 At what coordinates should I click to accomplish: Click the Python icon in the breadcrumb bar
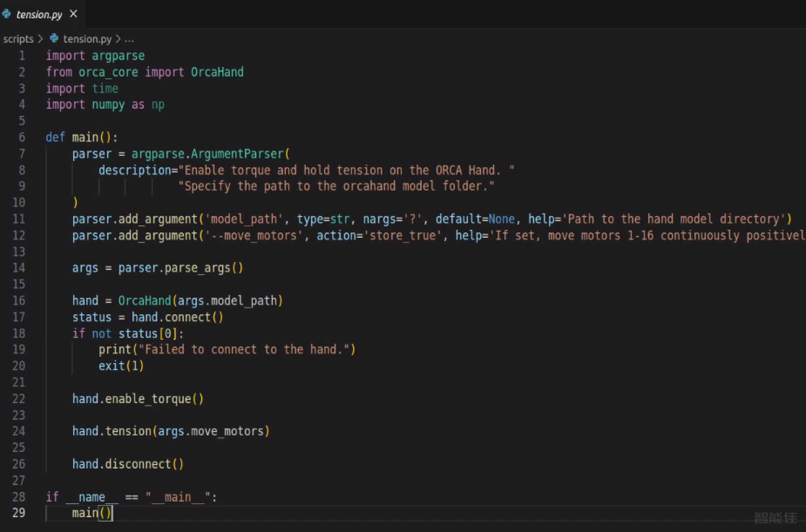[54, 38]
